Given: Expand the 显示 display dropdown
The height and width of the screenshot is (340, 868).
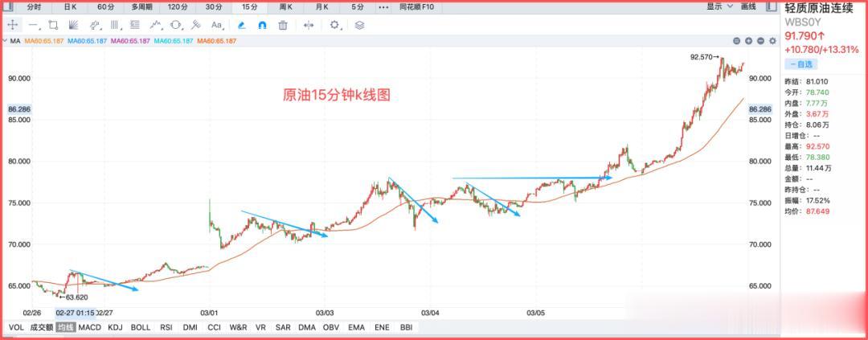Looking at the screenshot, I should tap(719, 6).
